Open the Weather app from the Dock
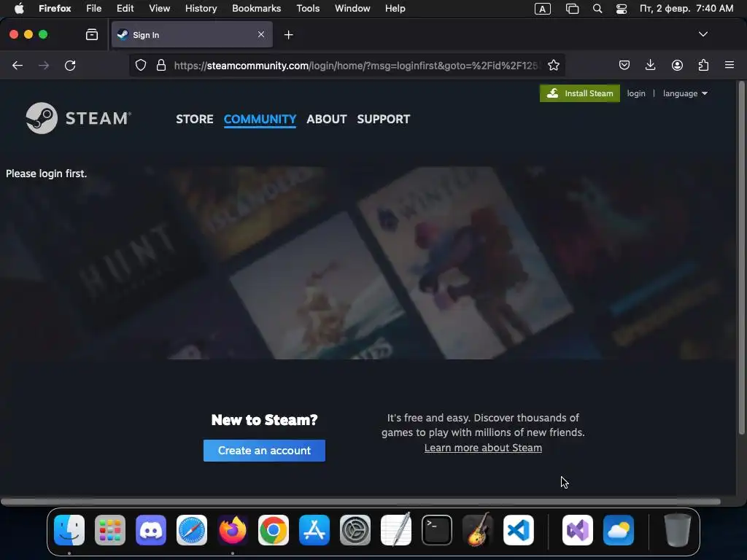 click(619, 529)
